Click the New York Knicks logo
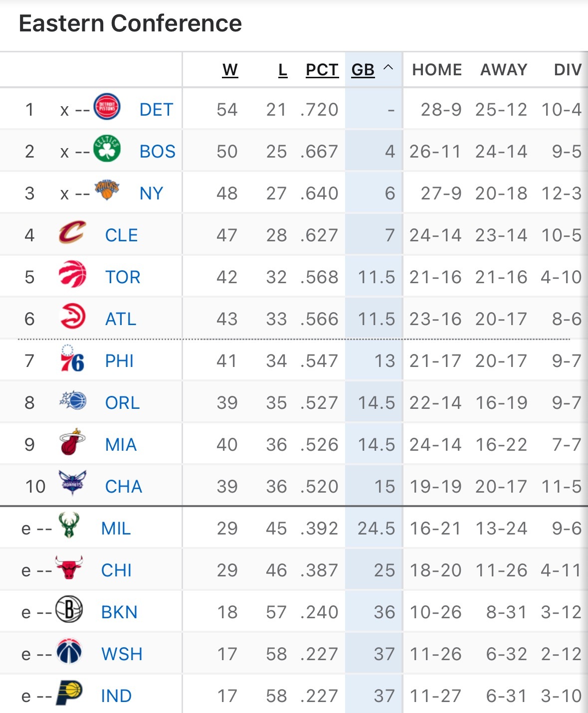 [107, 190]
